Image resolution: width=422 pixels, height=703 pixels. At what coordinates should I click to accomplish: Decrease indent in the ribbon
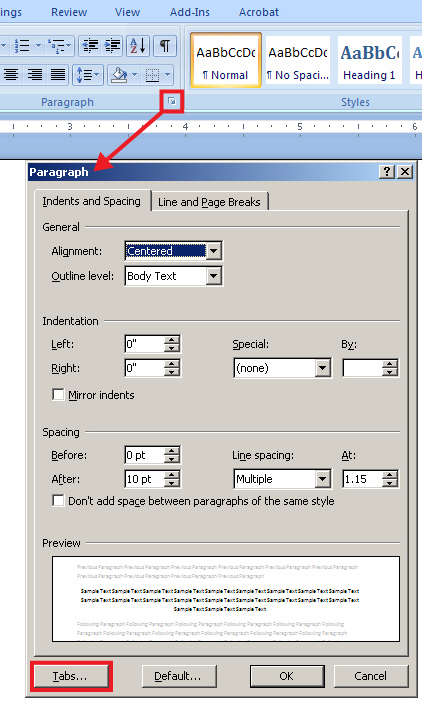pyautogui.click(x=90, y=46)
